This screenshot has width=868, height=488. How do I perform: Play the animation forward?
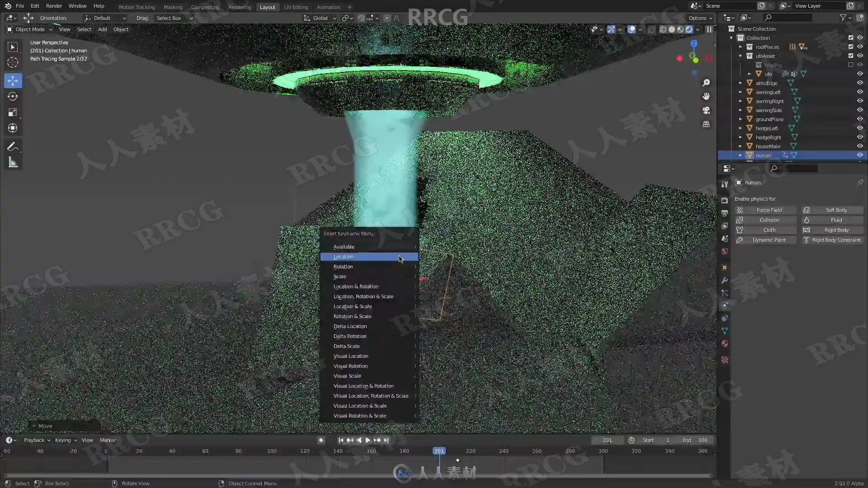[x=368, y=440]
